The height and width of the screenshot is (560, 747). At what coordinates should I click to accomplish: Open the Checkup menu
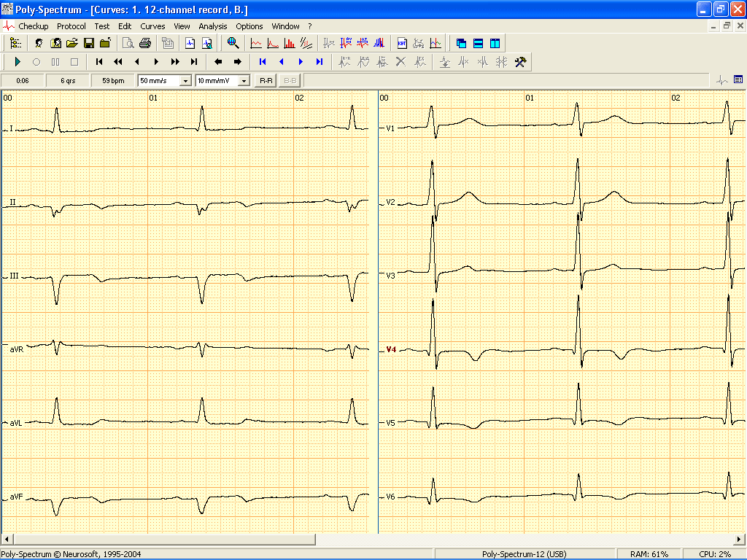click(34, 26)
